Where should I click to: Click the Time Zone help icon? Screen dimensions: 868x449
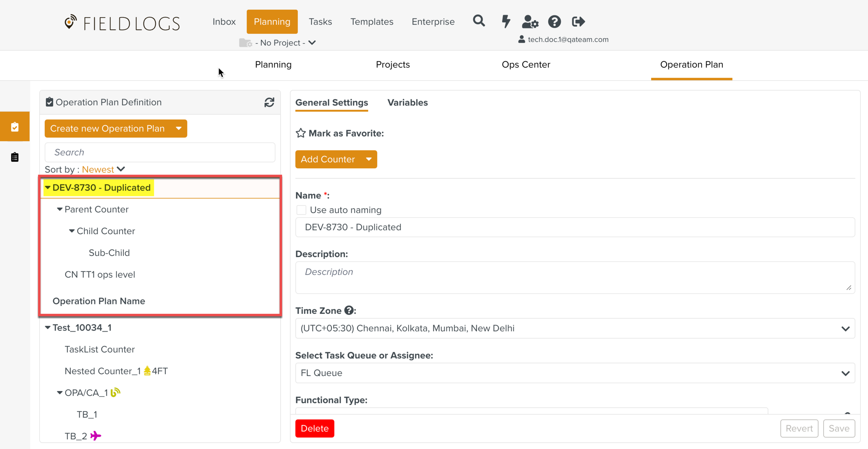[x=349, y=310]
